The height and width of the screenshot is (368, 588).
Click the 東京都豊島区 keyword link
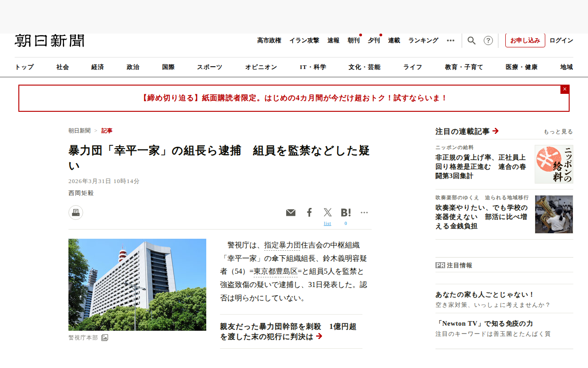[276, 271]
